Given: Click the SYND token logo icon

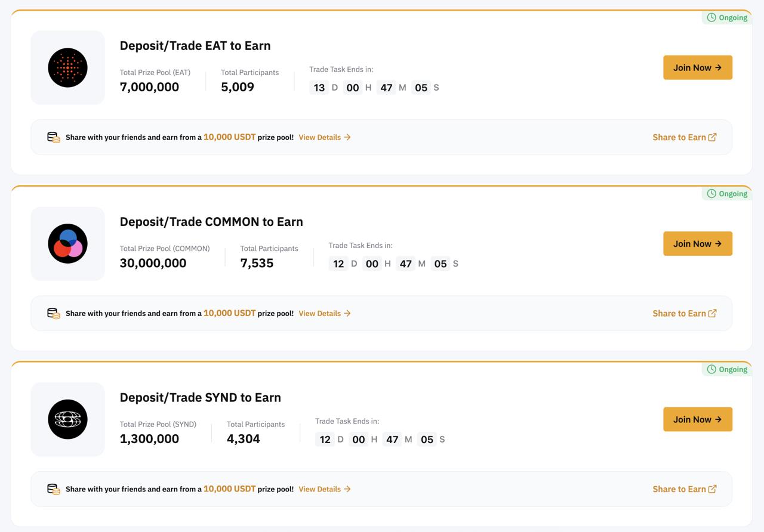Looking at the screenshot, I should [67, 419].
